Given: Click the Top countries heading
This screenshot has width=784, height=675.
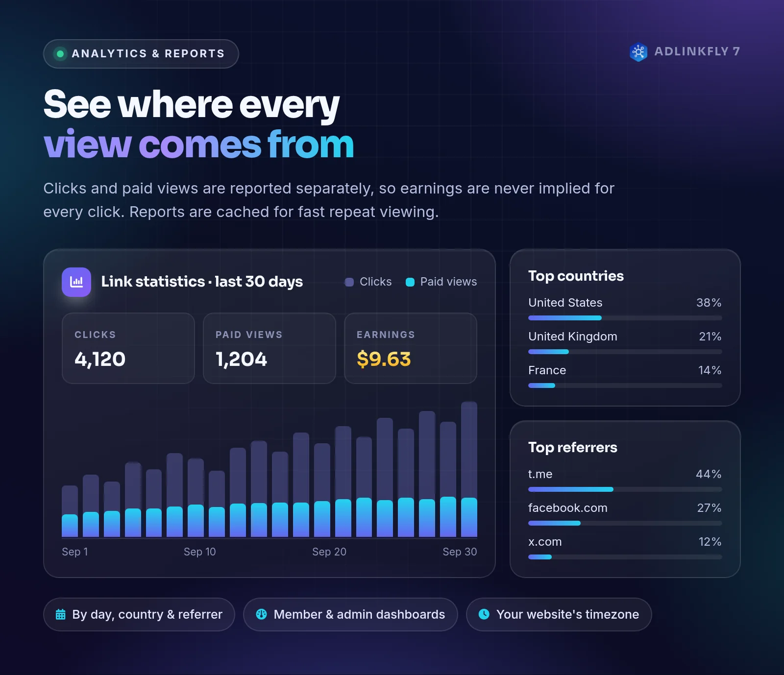Looking at the screenshot, I should (x=576, y=276).
